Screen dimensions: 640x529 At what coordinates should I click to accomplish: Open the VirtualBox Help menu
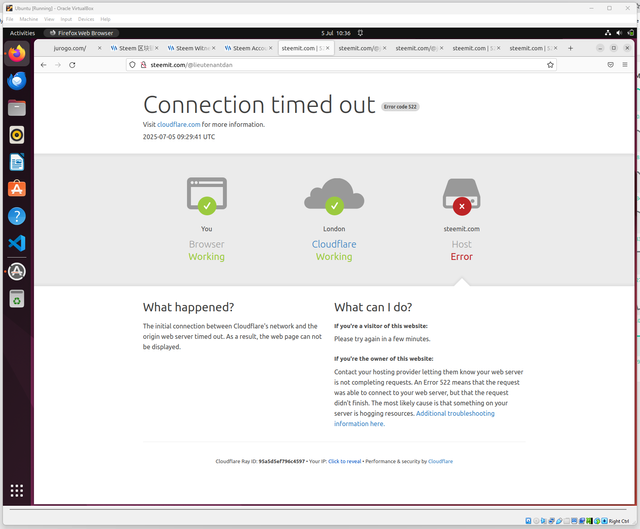tap(105, 19)
